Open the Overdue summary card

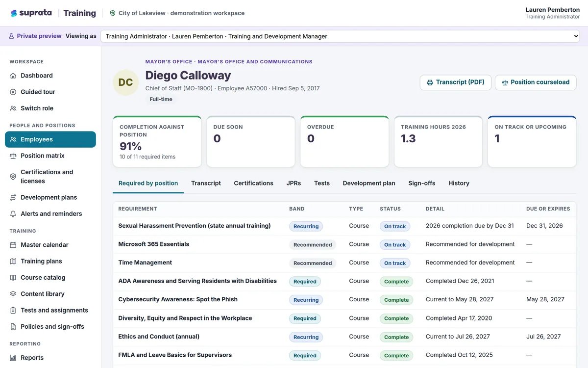344,141
